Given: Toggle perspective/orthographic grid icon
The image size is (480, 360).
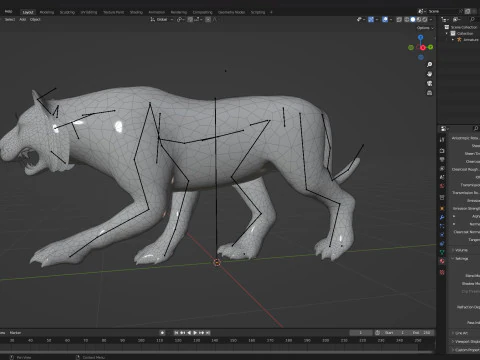Looking at the screenshot, I should pyautogui.click(x=430, y=93).
